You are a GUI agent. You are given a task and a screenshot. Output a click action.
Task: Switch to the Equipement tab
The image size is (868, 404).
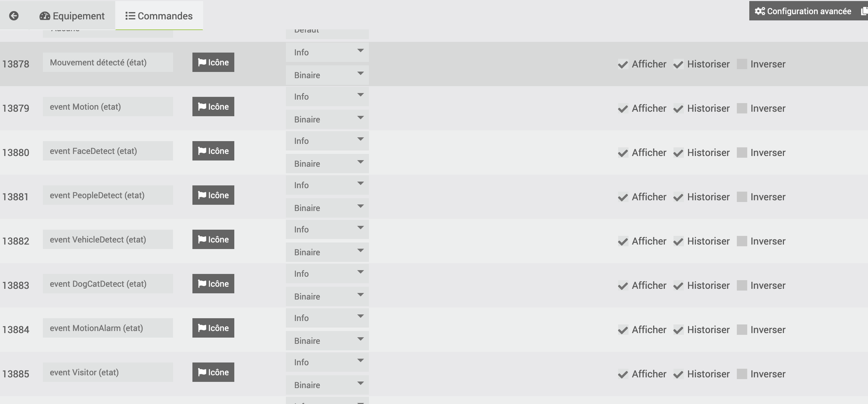pyautogui.click(x=72, y=16)
